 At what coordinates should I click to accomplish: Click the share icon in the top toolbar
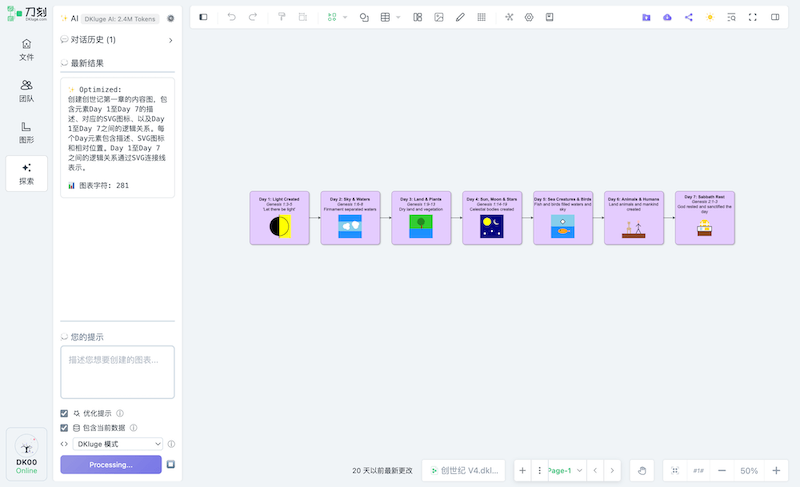pos(688,17)
